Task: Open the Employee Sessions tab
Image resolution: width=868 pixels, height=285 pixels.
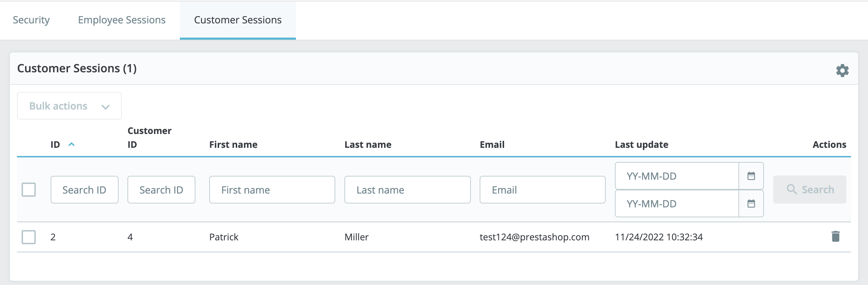Action: click(x=122, y=20)
